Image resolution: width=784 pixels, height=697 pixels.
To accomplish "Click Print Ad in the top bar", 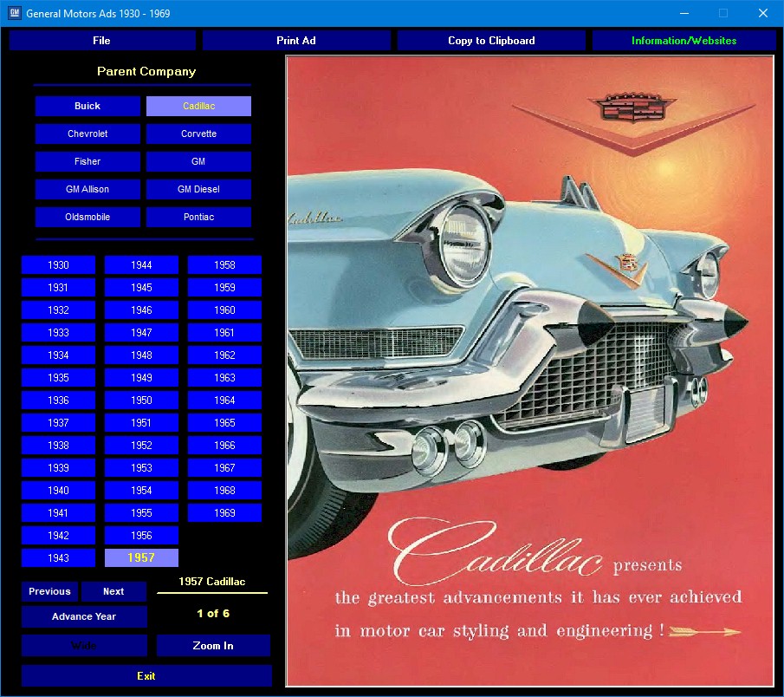I will click(x=296, y=41).
